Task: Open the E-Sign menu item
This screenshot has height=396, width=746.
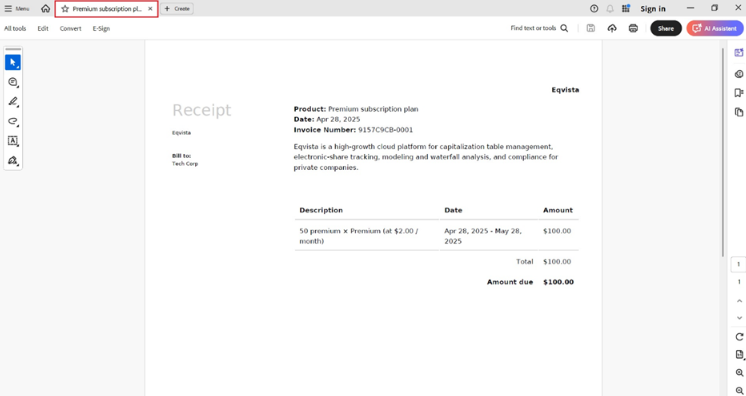Action: pyautogui.click(x=101, y=29)
